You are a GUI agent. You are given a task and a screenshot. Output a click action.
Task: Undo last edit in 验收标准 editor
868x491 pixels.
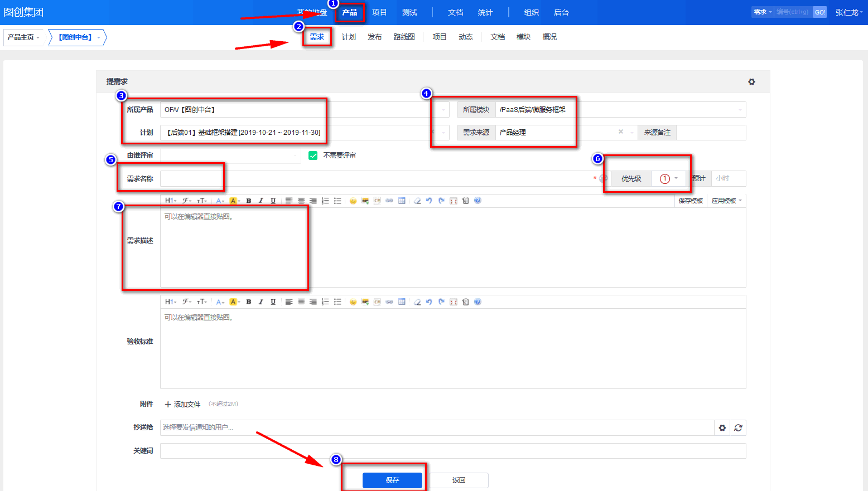(429, 302)
